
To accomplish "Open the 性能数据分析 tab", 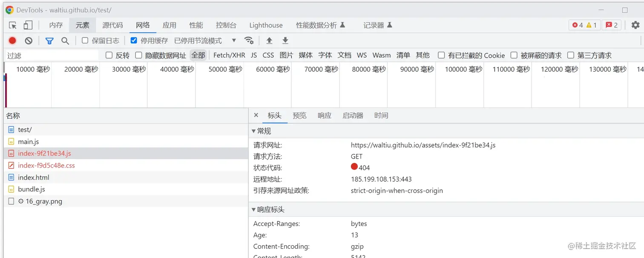I will [320, 25].
